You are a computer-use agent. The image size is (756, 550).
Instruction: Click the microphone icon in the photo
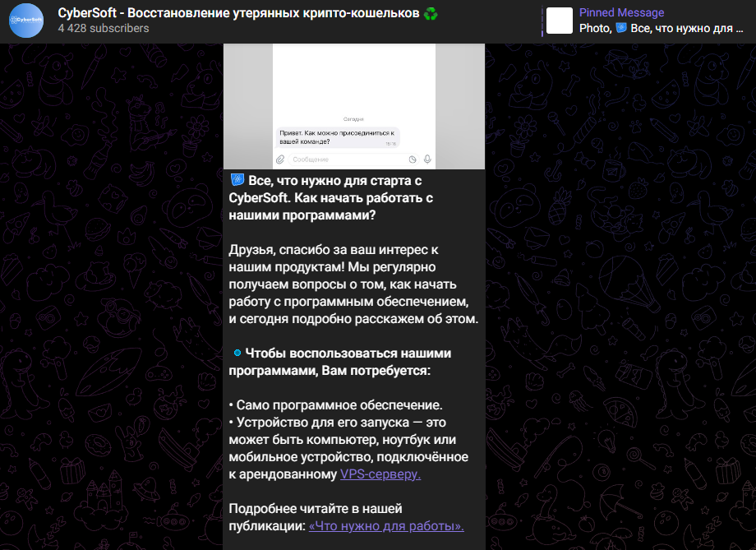point(427,159)
